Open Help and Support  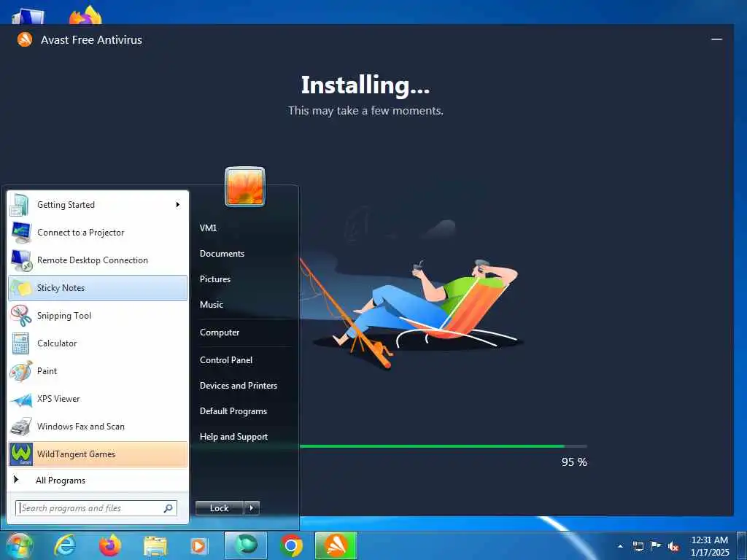point(234,437)
